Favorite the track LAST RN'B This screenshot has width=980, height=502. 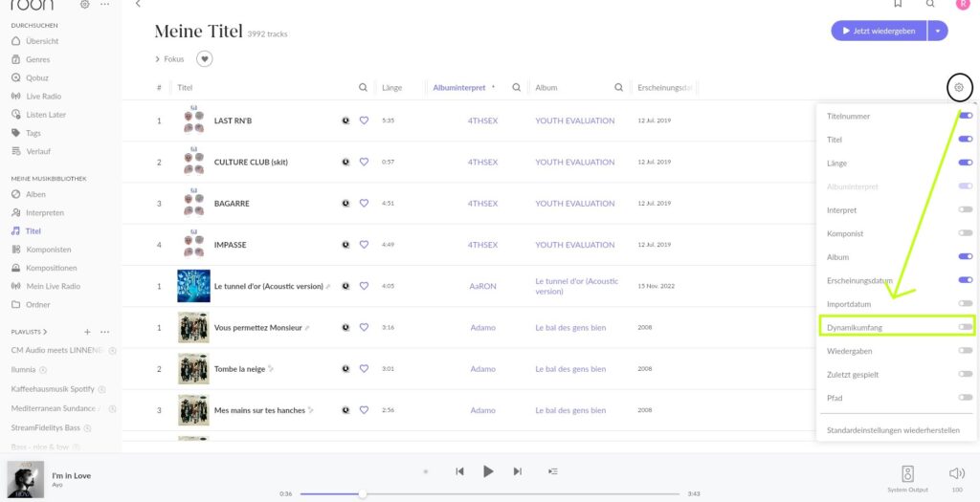tap(364, 120)
